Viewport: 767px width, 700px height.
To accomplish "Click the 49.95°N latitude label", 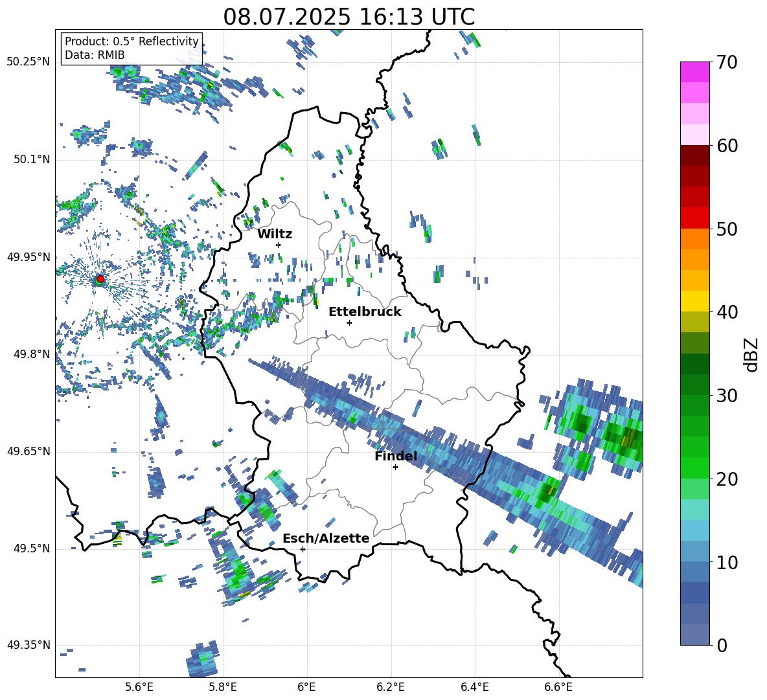I will point(29,257).
